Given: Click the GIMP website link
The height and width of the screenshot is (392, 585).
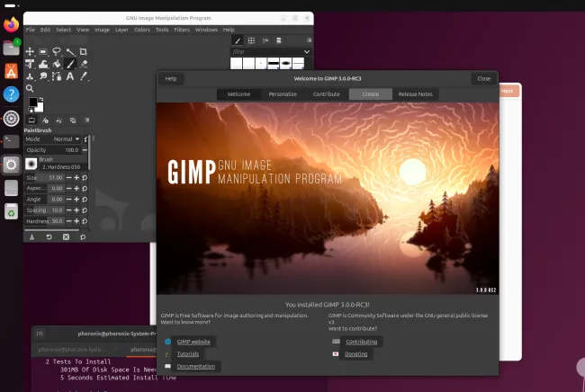Looking at the screenshot, I should pyautogui.click(x=193, y=342).
